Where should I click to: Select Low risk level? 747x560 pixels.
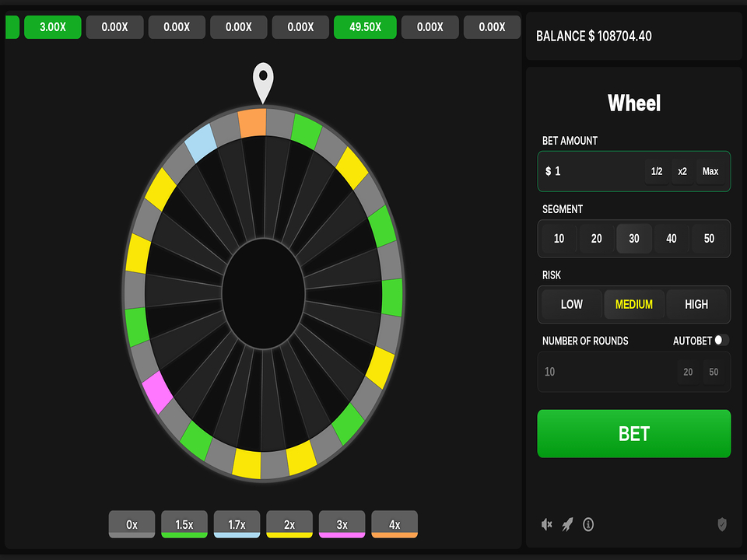(572, 304)
